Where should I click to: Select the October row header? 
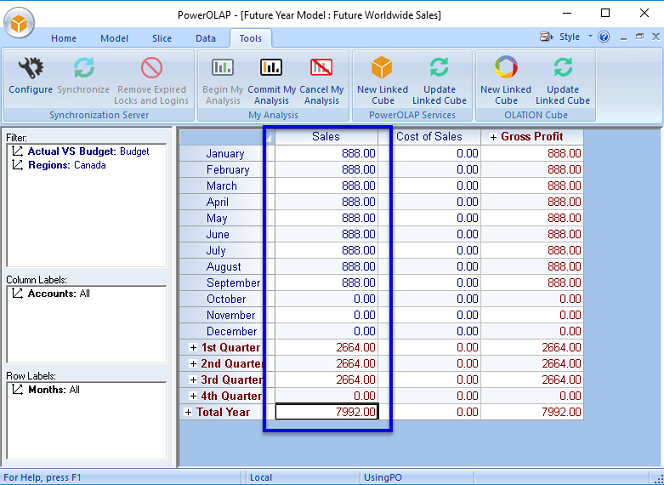click(x=227, y=299)
